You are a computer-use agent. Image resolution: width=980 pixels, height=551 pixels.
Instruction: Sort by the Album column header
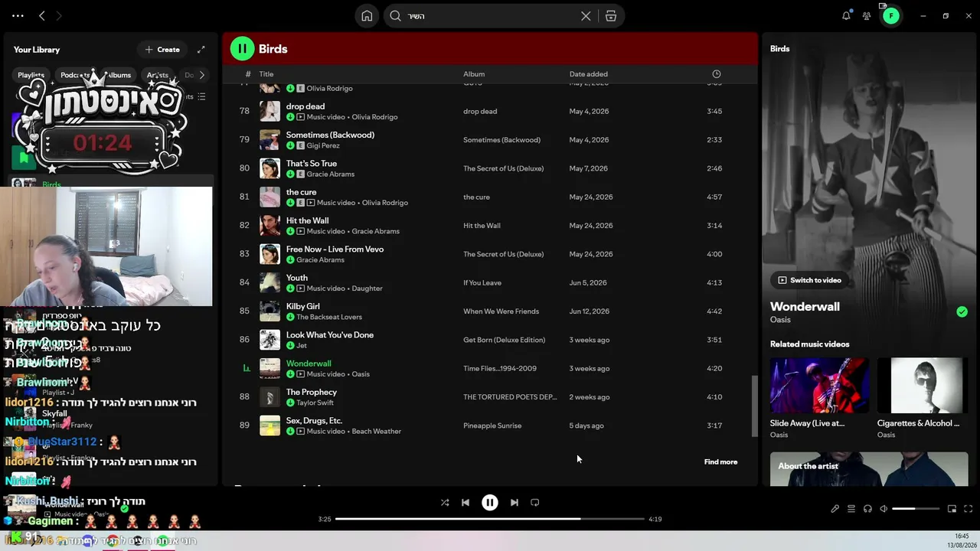click(474, 74)
